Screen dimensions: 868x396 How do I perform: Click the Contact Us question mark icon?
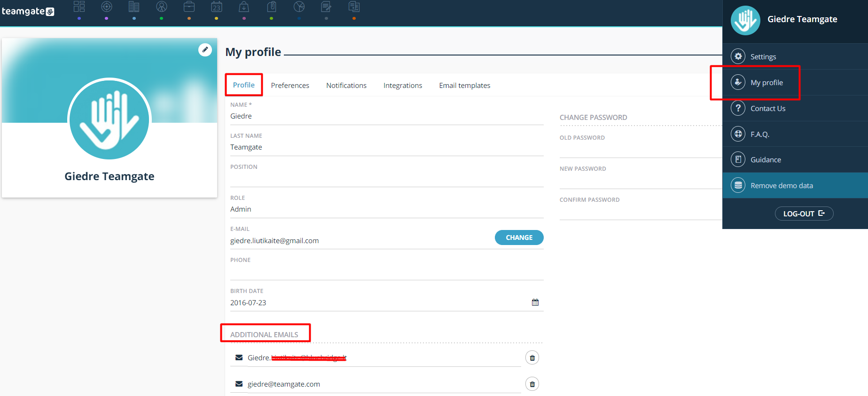[738, 108]
